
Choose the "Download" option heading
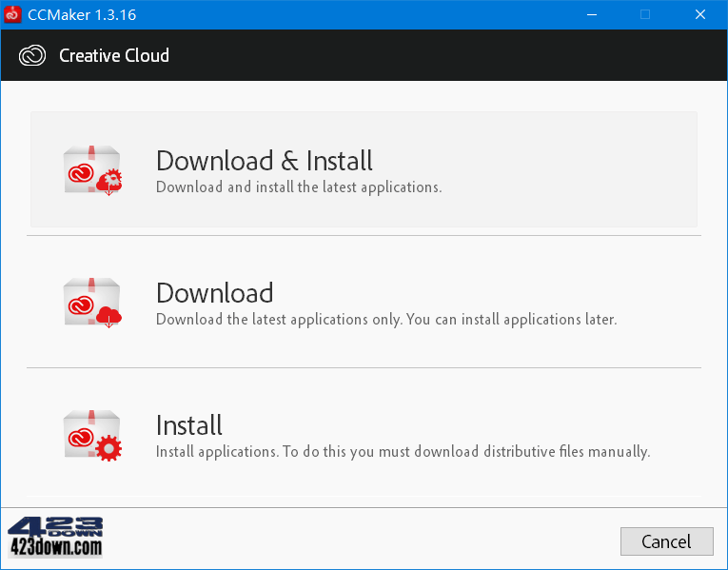(x=214, y=293)
